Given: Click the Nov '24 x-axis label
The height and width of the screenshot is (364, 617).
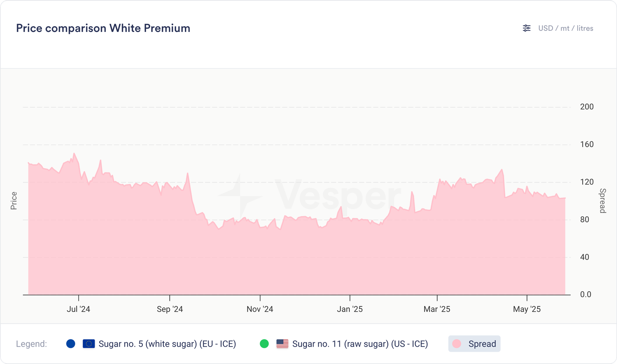Looking at the screenshot, I should (x=260, y=309).
